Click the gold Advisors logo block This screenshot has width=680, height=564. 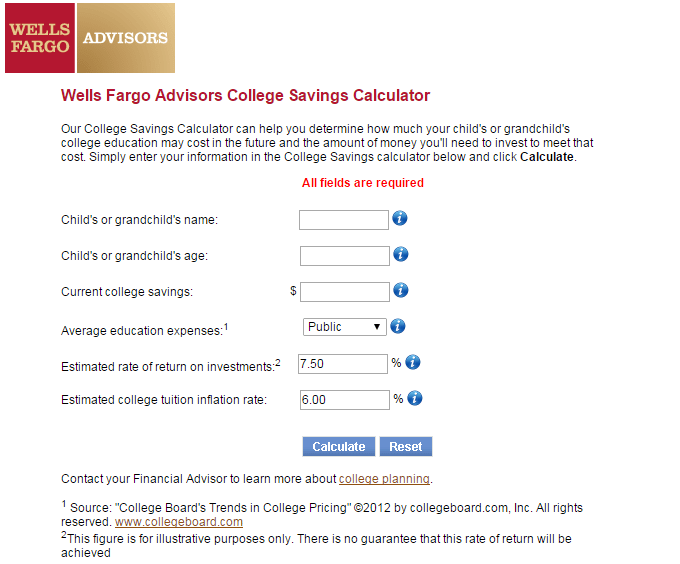click(x=126, y=38)
